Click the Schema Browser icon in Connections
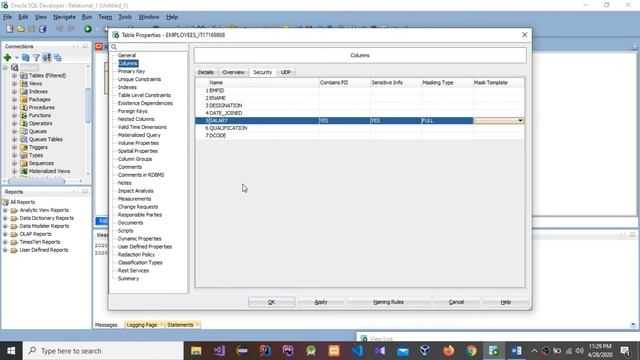 [x=47, y=58]
